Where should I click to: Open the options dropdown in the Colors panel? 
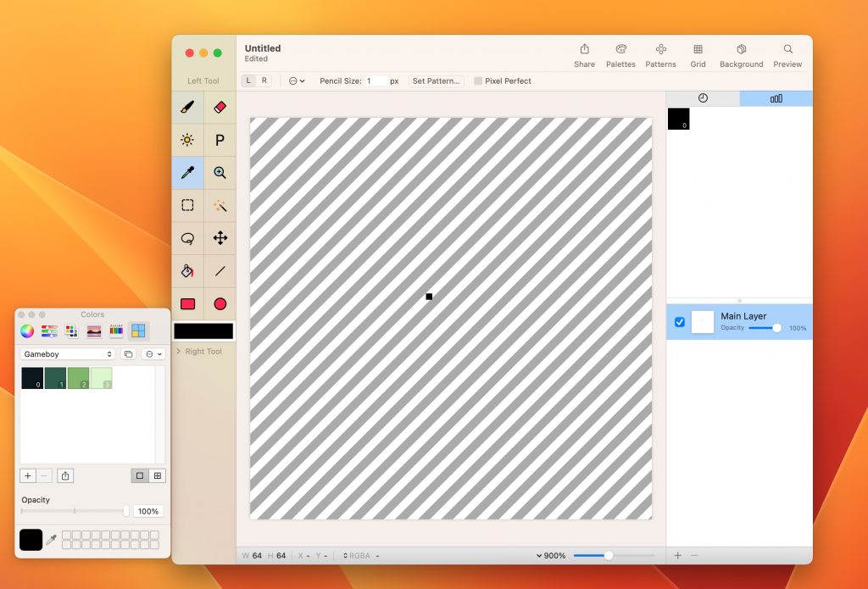pyautogui.click(x=153, y=354)
